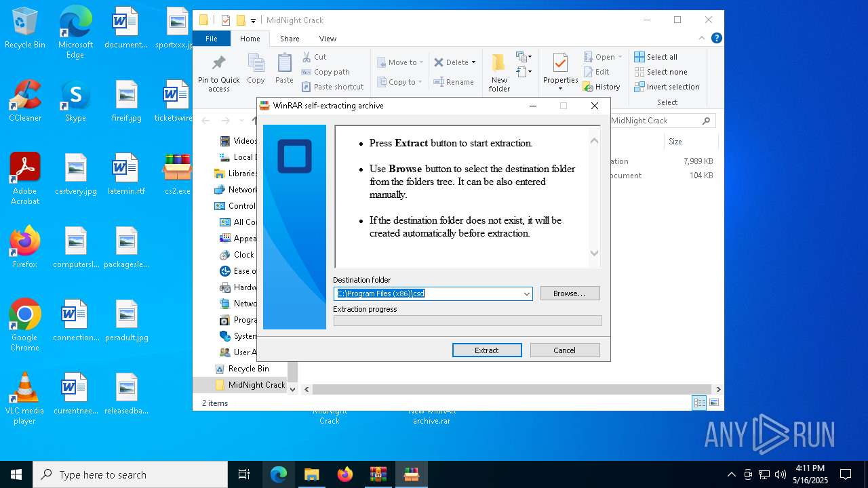Click Select all in ribbon
Image resolution: width=868 pixels, height=488 pixels.
point(656,57)
